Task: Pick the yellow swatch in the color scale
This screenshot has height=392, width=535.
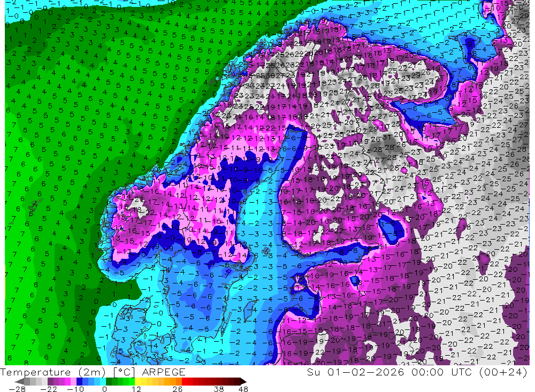Action: (x=138, y=381)
